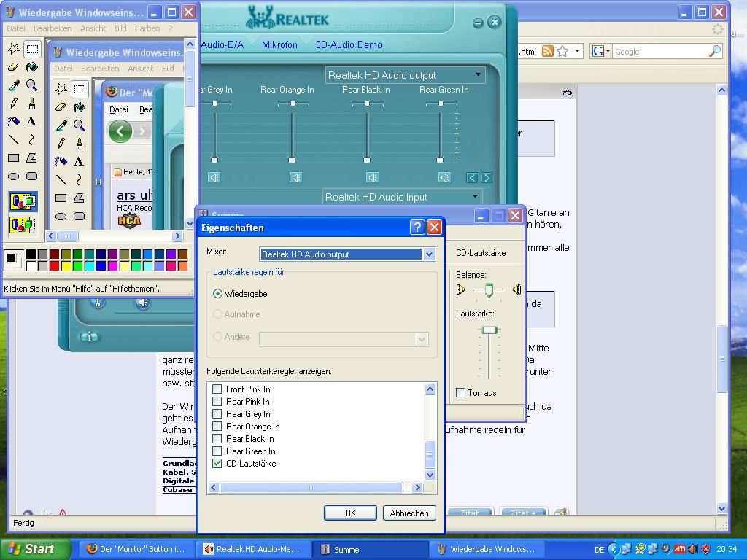Click into the Google search field in Firefox

pos(659,52)
